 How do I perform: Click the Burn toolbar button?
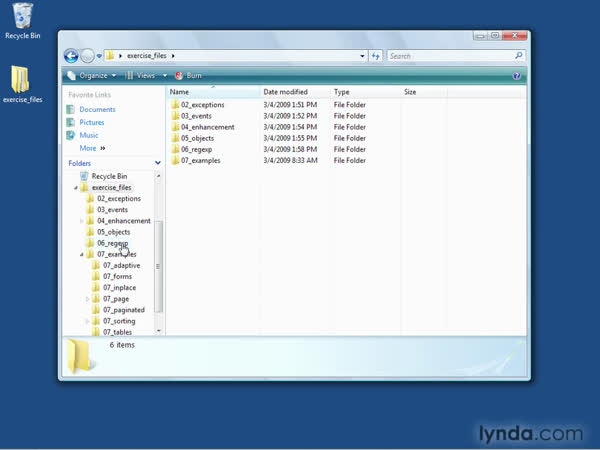click(189, 75)
